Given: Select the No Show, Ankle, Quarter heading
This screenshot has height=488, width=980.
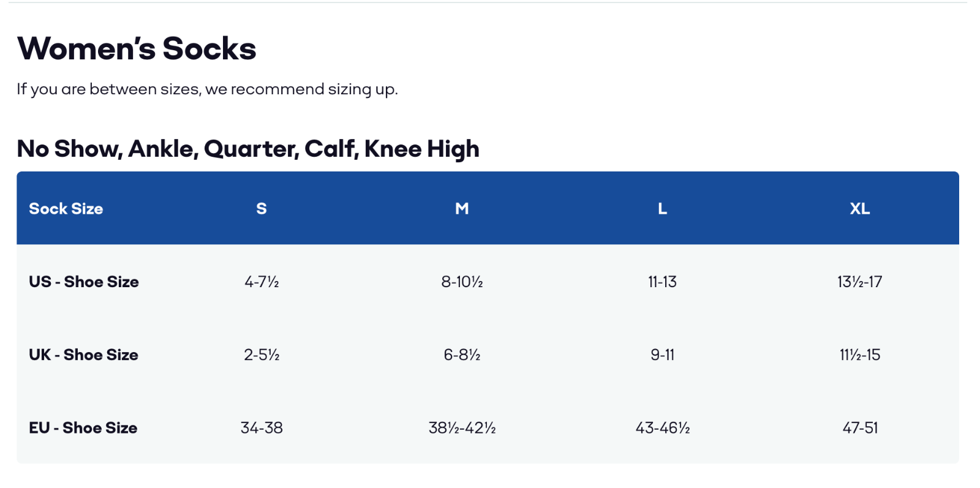Looking at the screenshot, I should [247, 149].
